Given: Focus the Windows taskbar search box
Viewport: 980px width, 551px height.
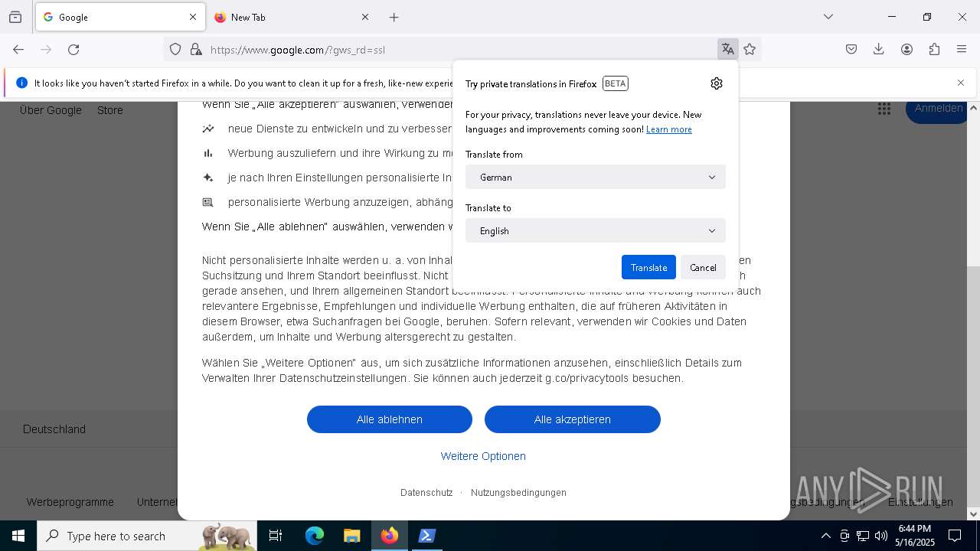Looking at the screenshot, I should [147, 536].
